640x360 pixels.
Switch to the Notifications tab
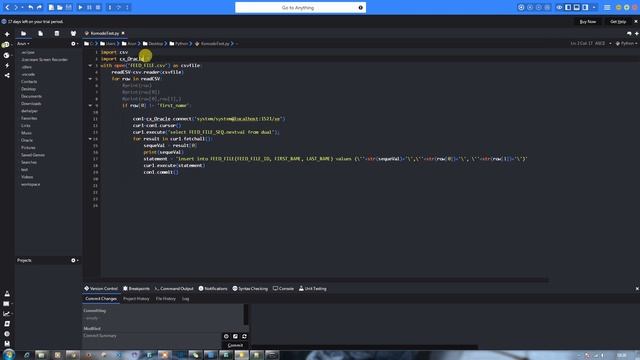pos(213,289)
